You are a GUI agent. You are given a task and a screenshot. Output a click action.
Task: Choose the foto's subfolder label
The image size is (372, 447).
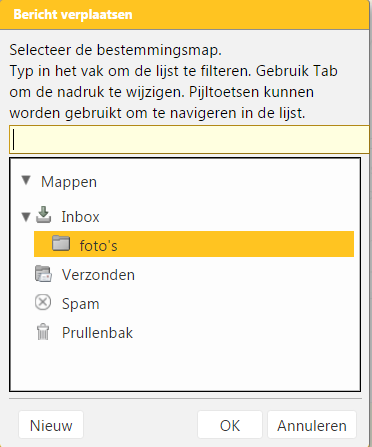[x=98, y=246]
